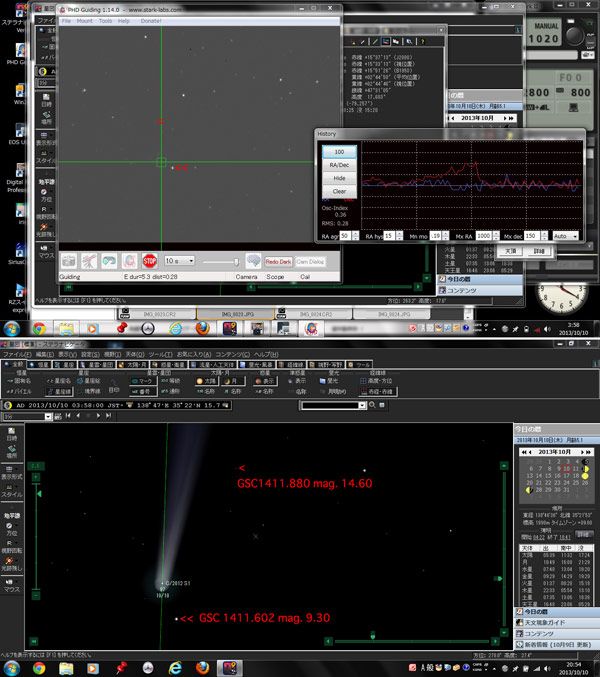
Task: Click Chrome icon in the upper taskbar
Action: pyautogui.click(x=39, y=329)
